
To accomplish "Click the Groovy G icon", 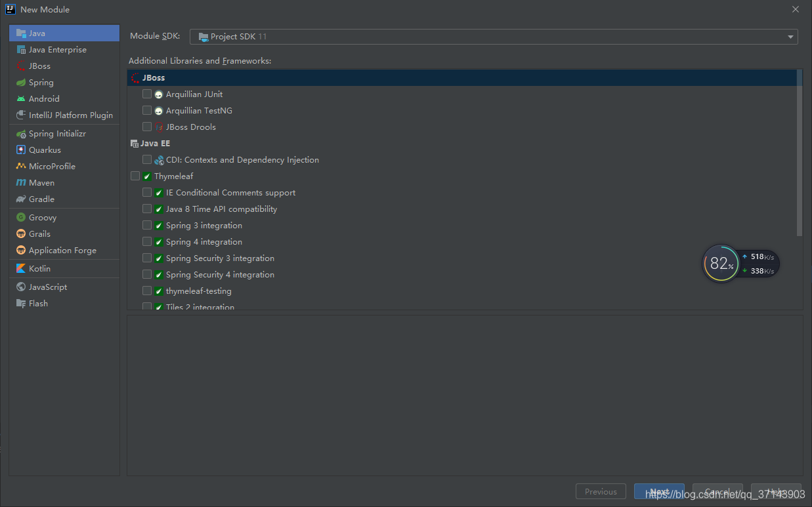I will click(21, 217).
